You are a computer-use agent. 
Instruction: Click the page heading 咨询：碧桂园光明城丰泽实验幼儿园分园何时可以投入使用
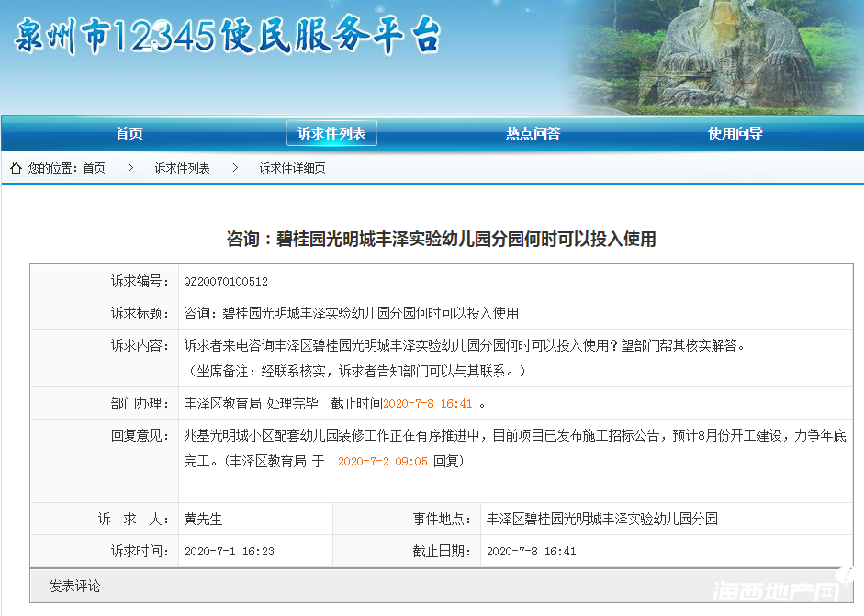pyautogui.click(x=442, y=239)
